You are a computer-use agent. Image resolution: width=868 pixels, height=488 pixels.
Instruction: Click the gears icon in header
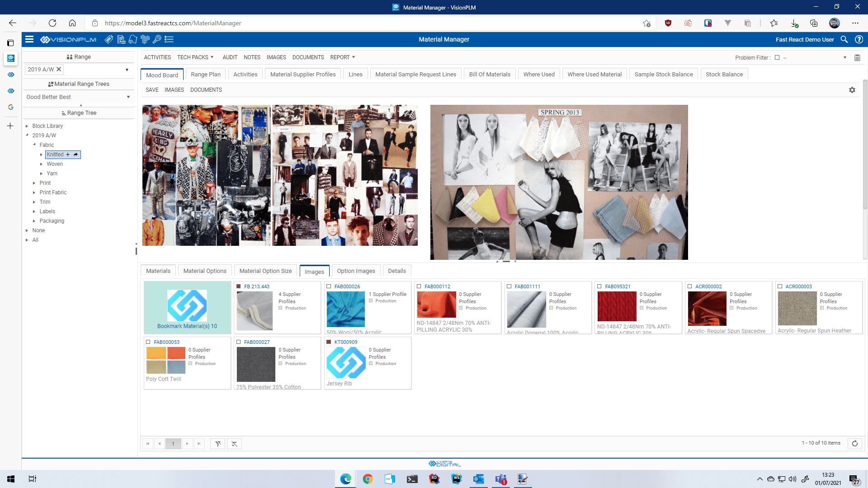point(145,39)
